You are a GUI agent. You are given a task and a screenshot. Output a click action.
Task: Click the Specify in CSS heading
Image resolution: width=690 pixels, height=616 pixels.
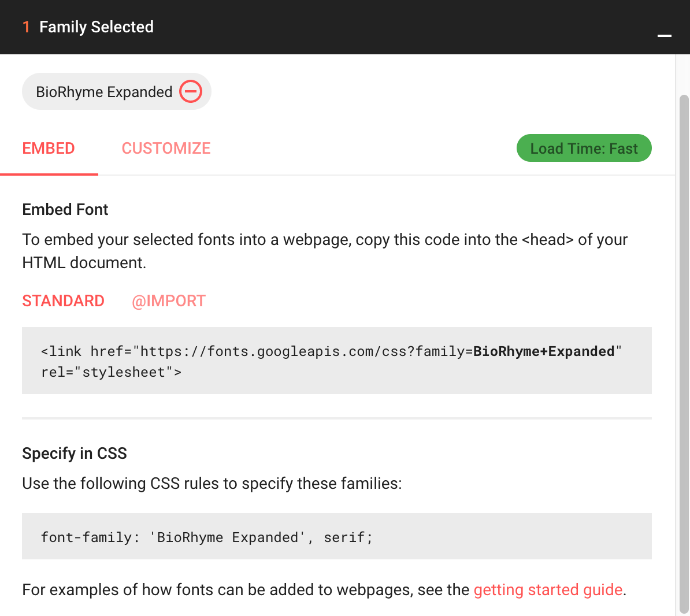click(x=75, y=453)
